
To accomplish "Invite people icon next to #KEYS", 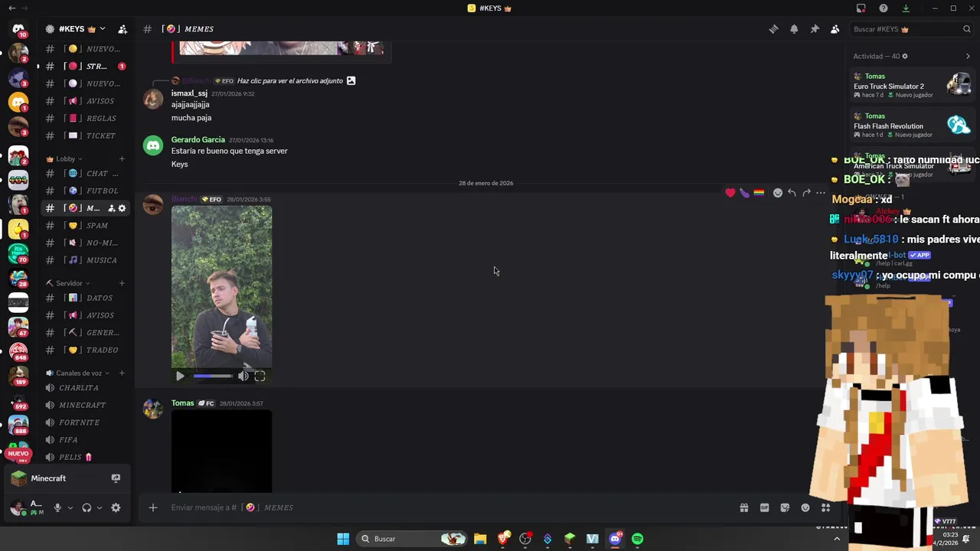I will pos(122,29).
